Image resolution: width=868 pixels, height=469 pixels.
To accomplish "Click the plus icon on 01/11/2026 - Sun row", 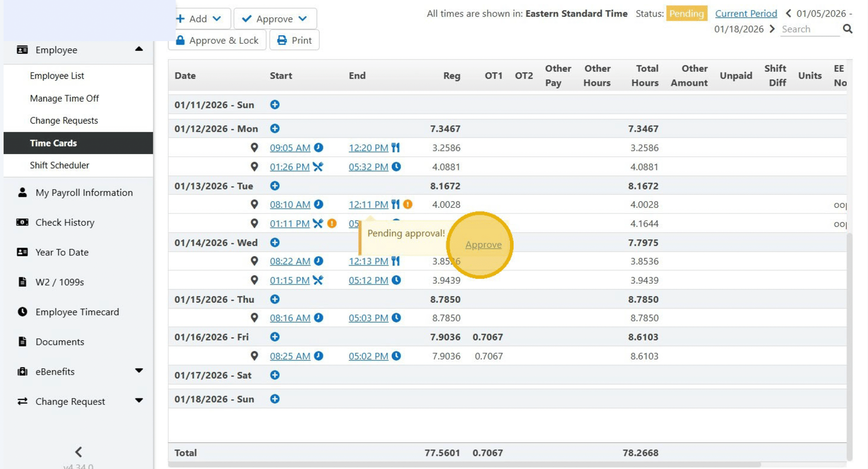I will tap(275, 105).
